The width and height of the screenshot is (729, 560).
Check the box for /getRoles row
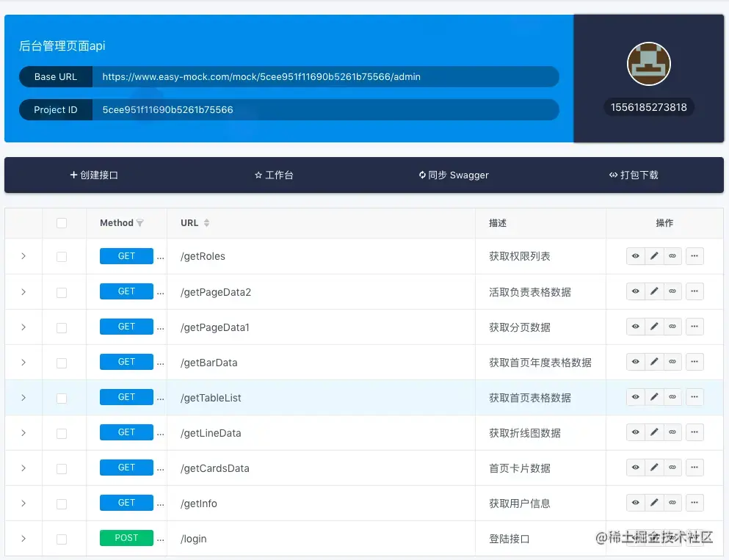[x=62, y=257]
